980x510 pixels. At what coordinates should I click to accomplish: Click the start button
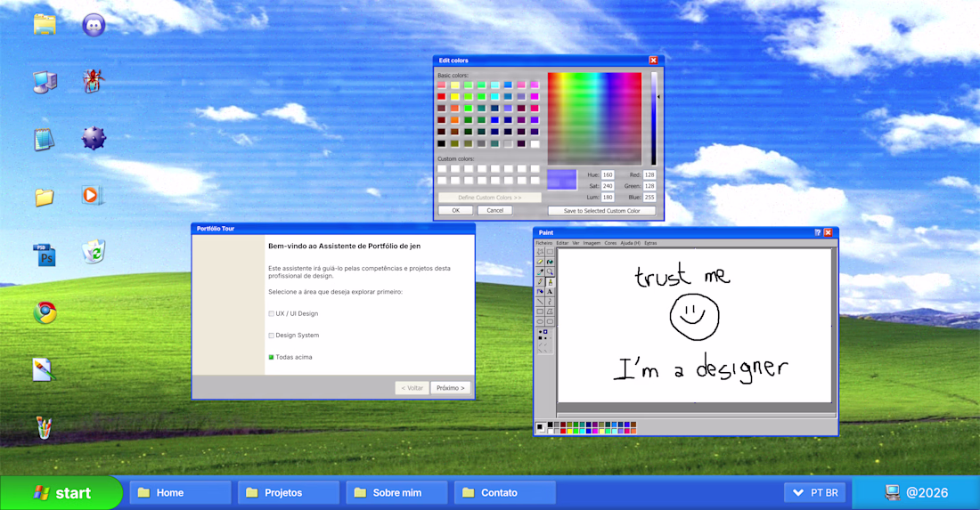point(61,492)
